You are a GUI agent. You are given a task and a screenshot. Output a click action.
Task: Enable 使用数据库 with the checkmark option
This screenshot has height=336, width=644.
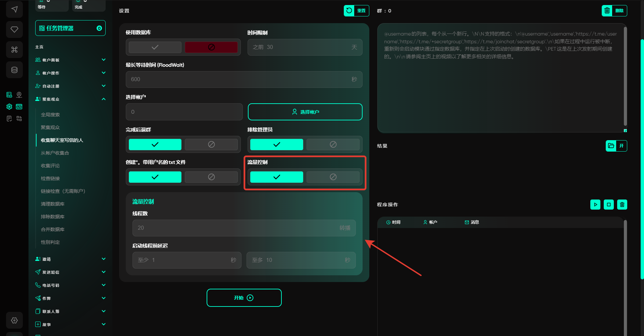[155, 47]
